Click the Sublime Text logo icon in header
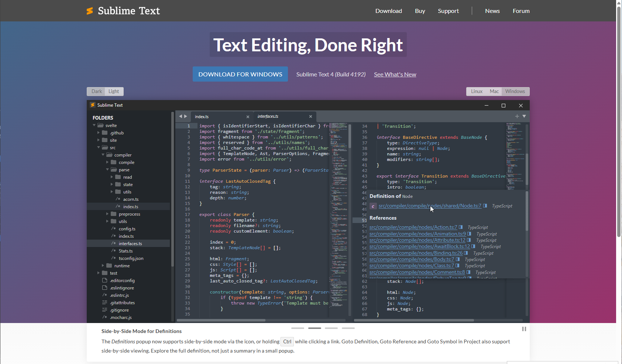The image size is (622, 364). click(90, 11)
